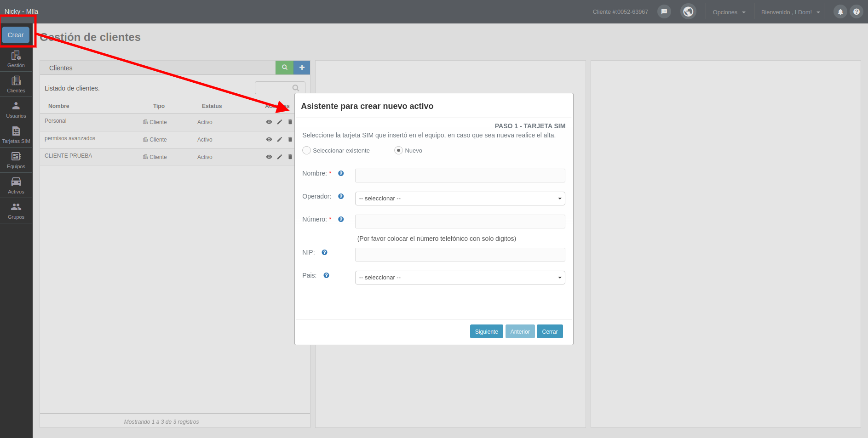Screen dimensions: 868x438
Task: Open the Usuarios sidebar section
Action: click(16, 109)
